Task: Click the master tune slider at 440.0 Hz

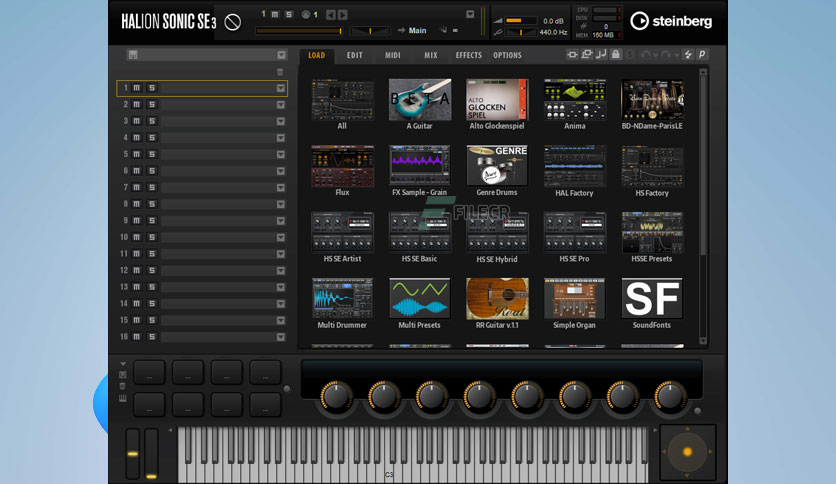Action: (x=520, y=33)
